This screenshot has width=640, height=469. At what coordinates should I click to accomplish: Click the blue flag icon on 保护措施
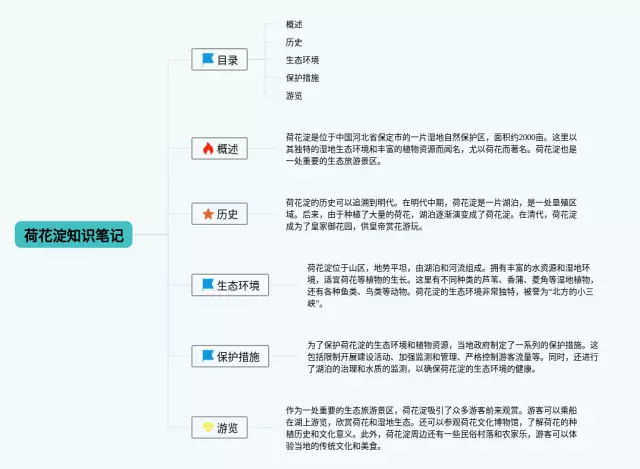(208, 356)
